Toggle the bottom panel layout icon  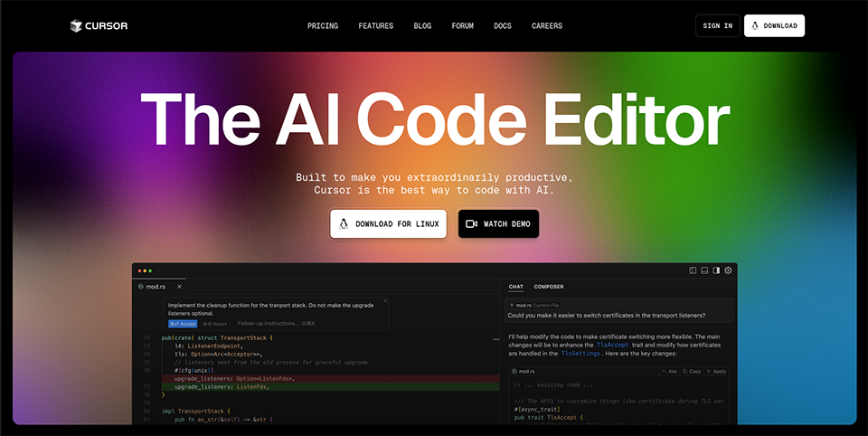coord(704,270)
